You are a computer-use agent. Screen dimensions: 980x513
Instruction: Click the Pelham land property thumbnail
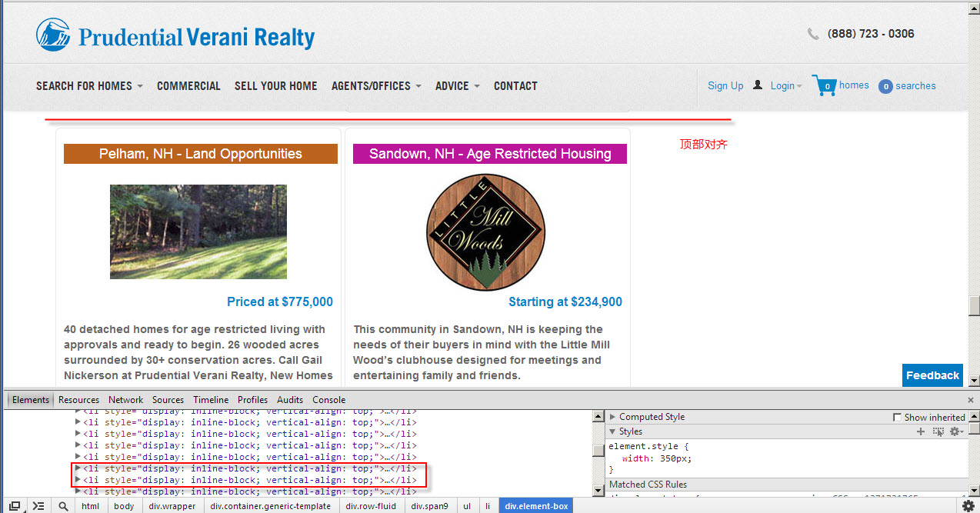[198, 232]
